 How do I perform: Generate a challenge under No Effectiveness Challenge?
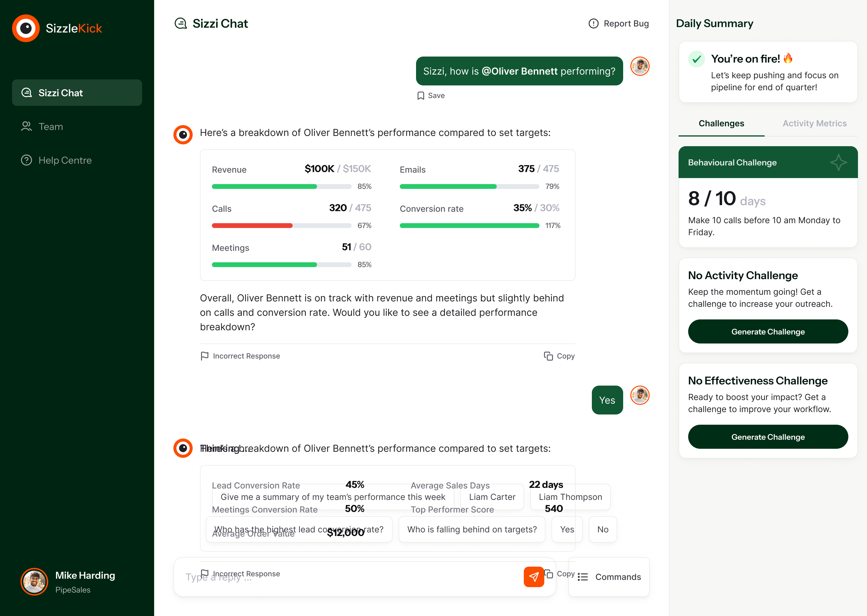[768, 437]
